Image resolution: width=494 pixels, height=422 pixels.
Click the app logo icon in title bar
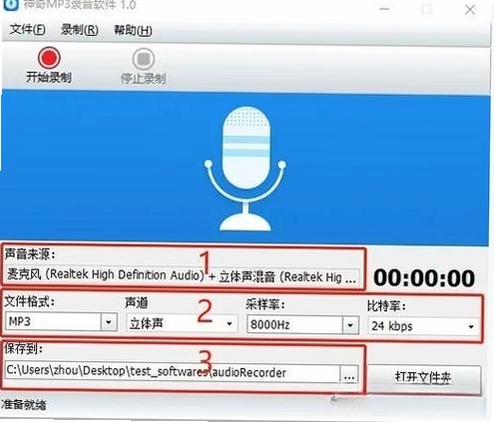click(11, 5)
